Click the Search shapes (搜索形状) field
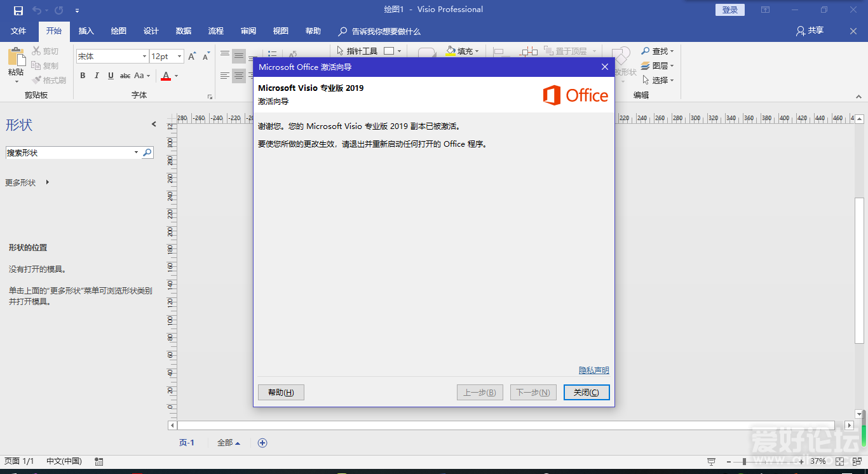The height and width of the screenshot is (474, 868). (x=73, y=153)
